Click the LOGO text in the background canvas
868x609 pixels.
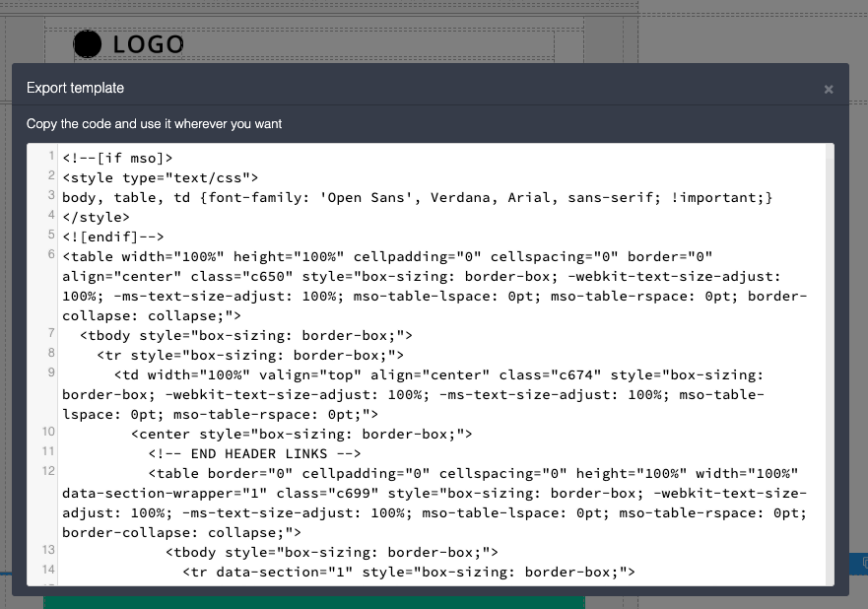click(149, 45)
